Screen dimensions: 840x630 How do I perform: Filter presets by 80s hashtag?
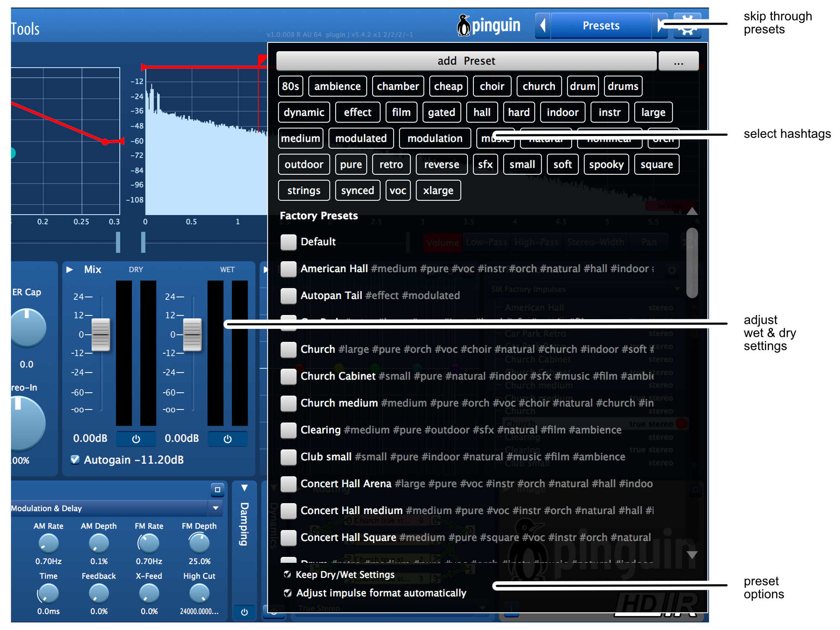290,87
